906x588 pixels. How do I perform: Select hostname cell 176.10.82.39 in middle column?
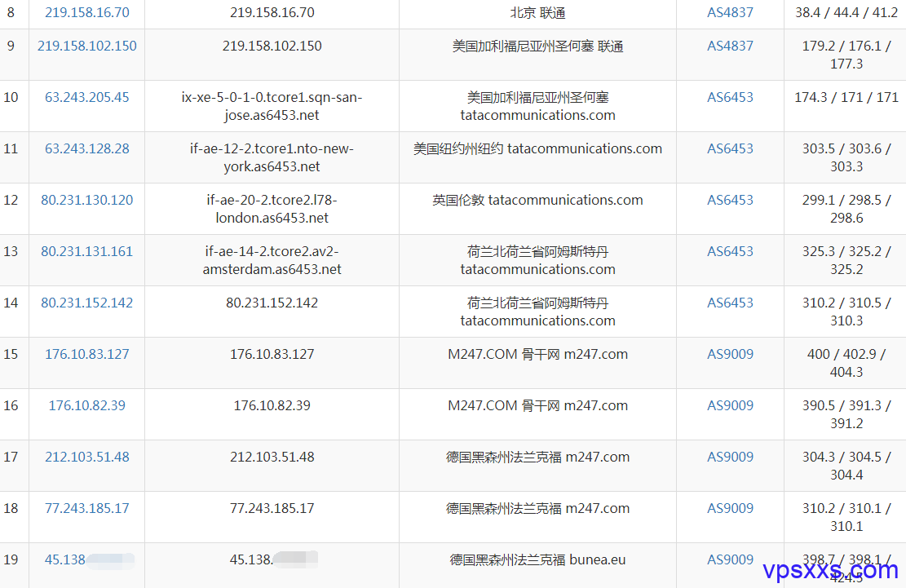[x=272, y=406]
